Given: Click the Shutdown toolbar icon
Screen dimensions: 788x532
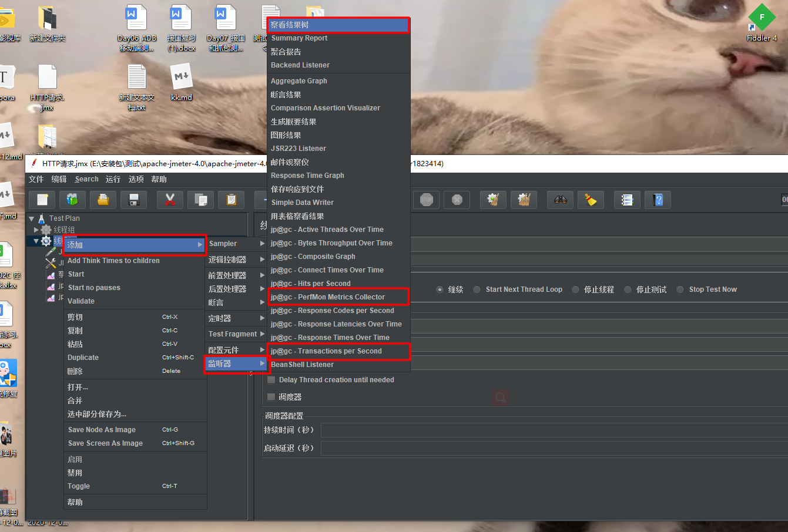Looking at the screenshot, I should coord(457,200).
